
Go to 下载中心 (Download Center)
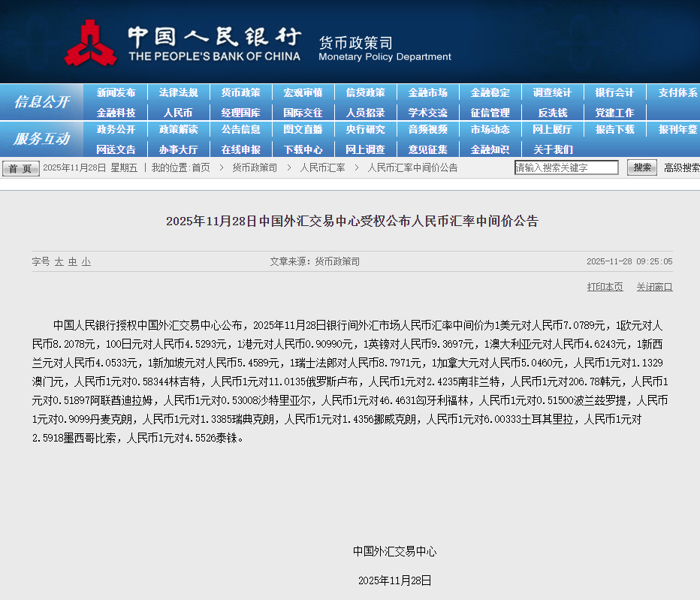coord(303,149)
